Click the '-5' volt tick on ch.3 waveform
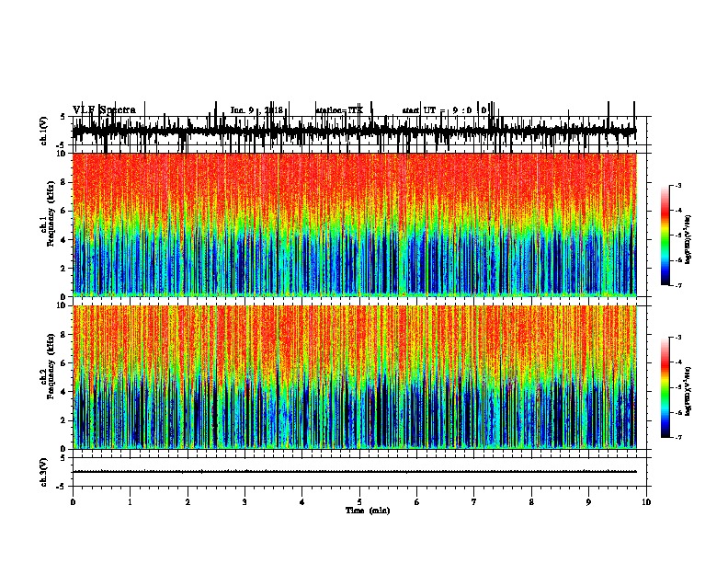 click(62, 487)
